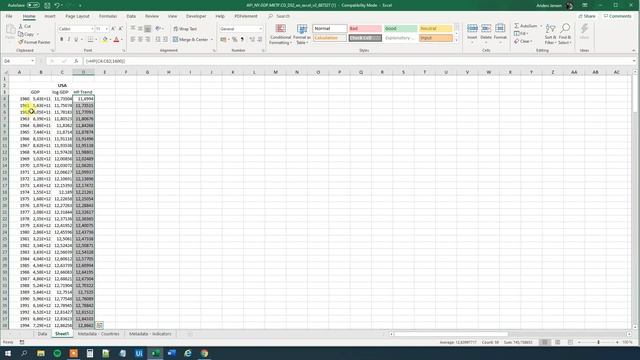Click the Share button
Image resolution: width=640 pixels, height=360 pixels.
tap(587, 16)
